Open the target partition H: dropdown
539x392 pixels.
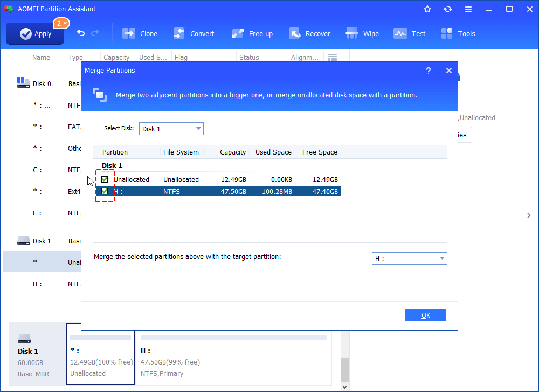pyautogui.click(x=410, y=258)
